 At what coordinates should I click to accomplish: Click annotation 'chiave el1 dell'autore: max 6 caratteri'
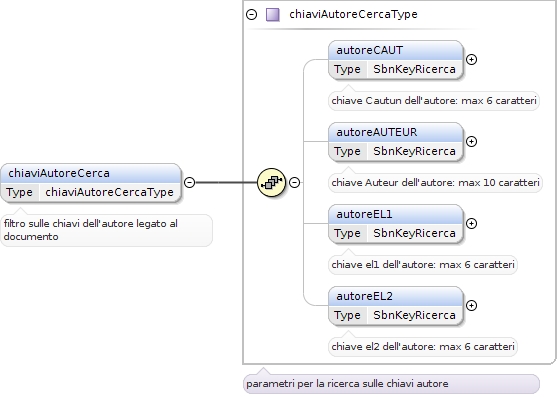[423, 265]
